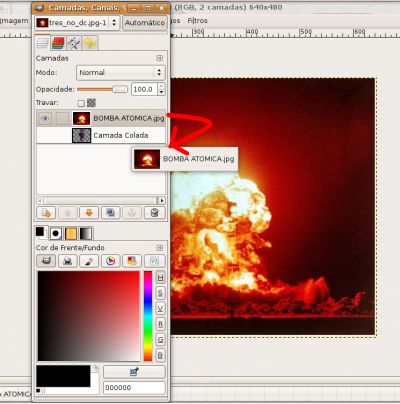
Task: Duplicate the selected layer
Action: (x=111, y=213)
